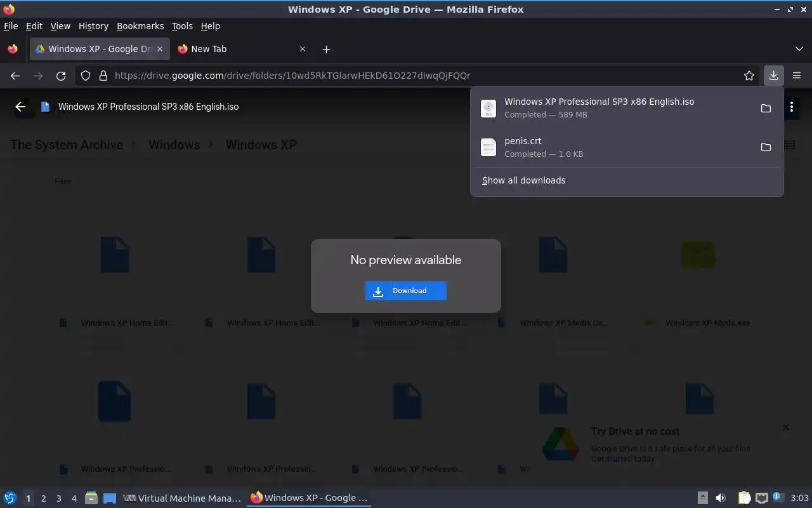812x508 pixels.
Task: Switch to workspace 4
Action: coord(74,498)
